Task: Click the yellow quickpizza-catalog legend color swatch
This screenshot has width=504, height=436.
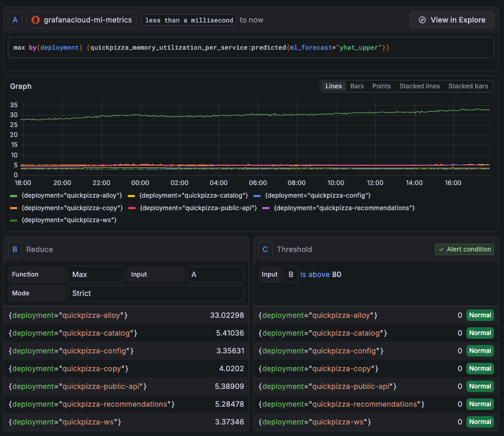Action: click(131, 196)
